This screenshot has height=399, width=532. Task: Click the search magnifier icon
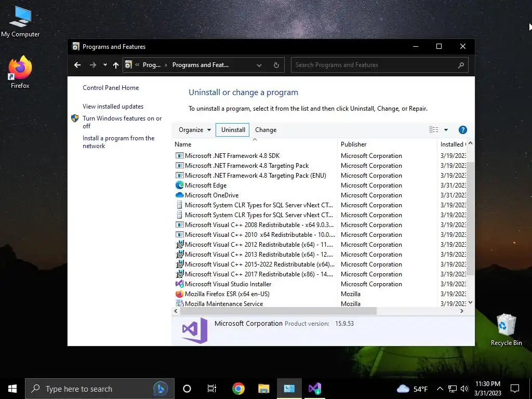461,65
